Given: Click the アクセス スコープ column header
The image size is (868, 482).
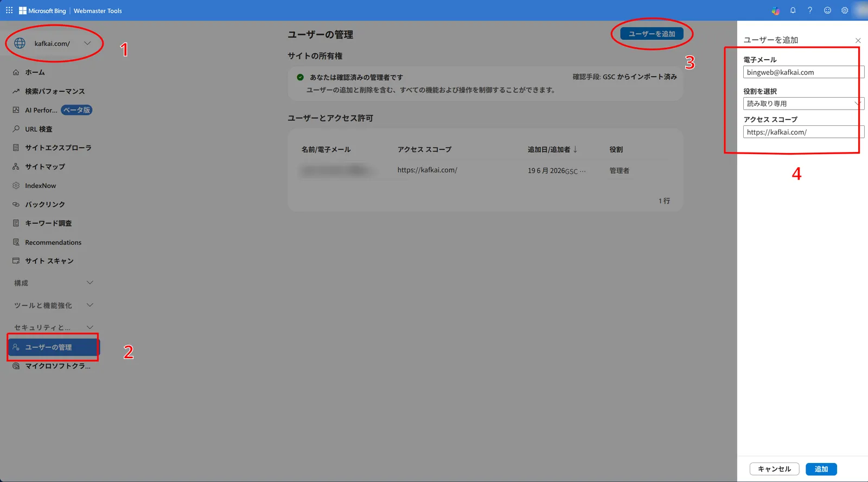Looking at the screenshot, I should tap(424, 149).
